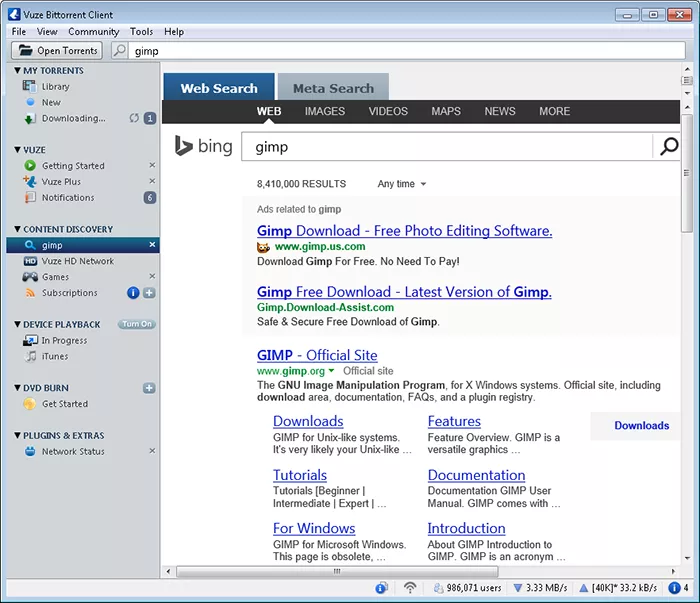Click download speed 3.33 MB/s indicator
Screen dimensions: 700x603
540,588
